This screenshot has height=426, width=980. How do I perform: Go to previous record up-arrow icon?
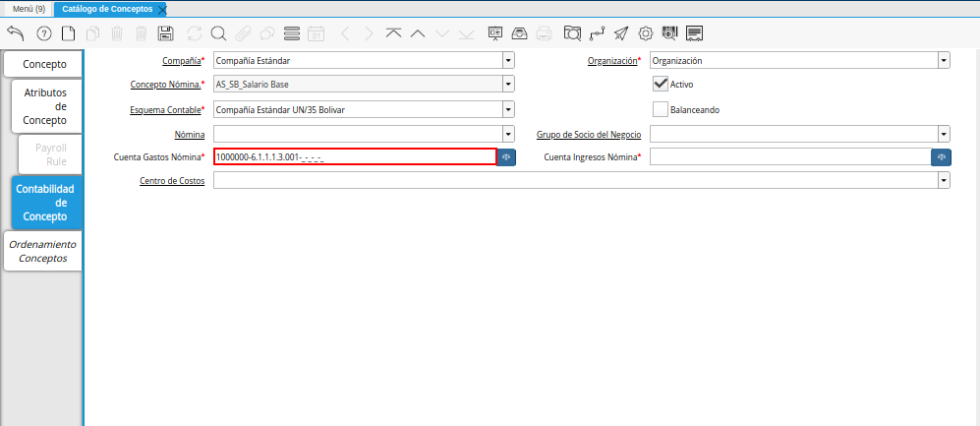coord(418,33)
